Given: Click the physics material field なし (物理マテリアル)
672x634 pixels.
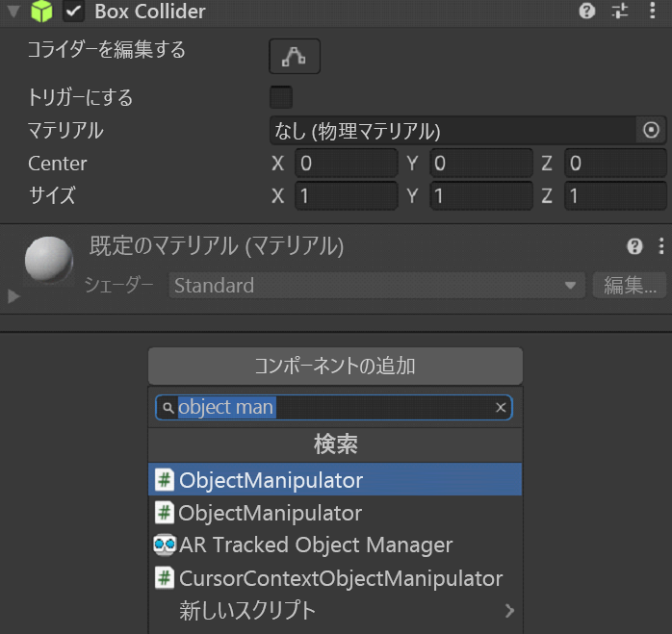Looking at the screenshot, I should [x=452, y=130].
